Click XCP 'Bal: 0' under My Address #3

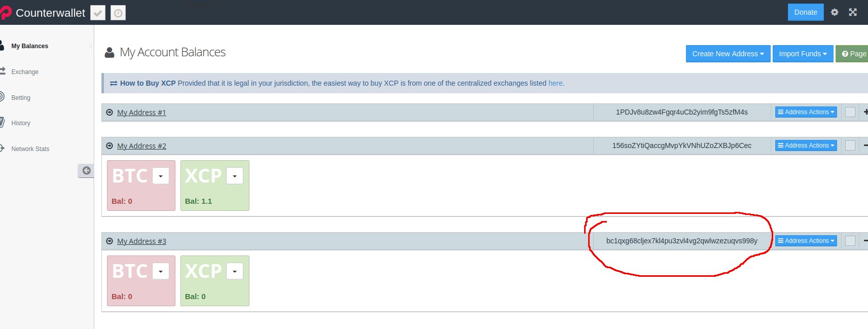[195, 297]
